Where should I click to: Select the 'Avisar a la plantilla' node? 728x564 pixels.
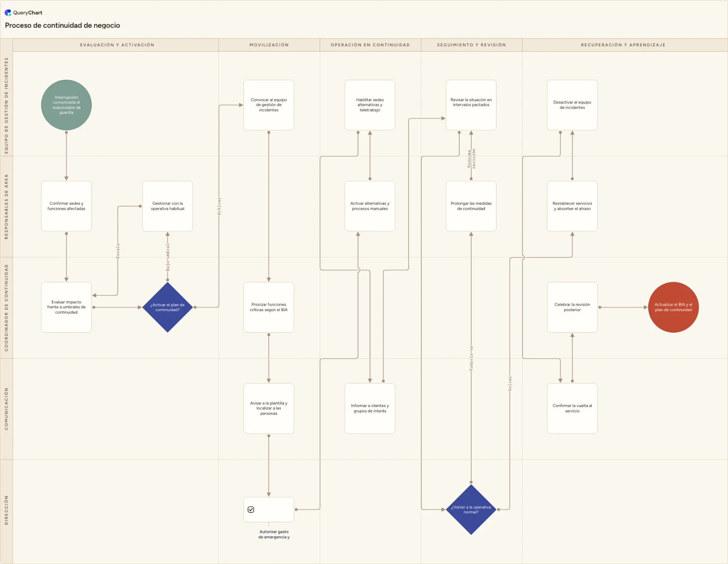269,408
